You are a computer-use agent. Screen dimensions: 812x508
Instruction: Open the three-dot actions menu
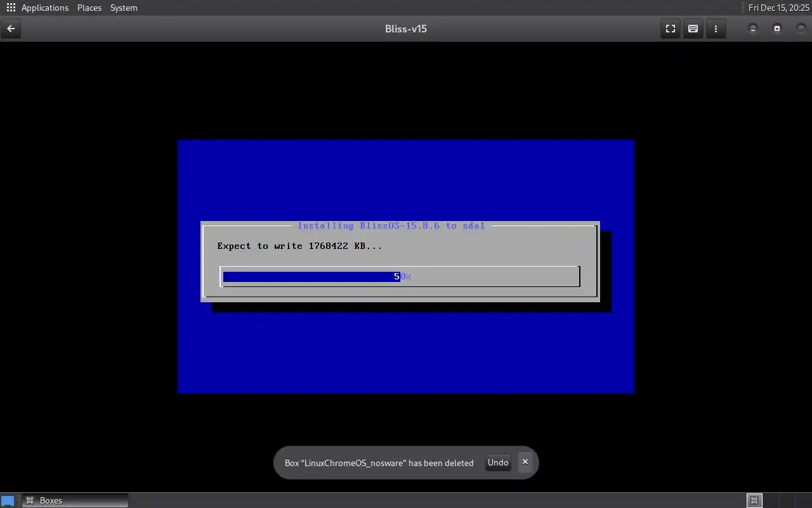click(x=716, y=29)
